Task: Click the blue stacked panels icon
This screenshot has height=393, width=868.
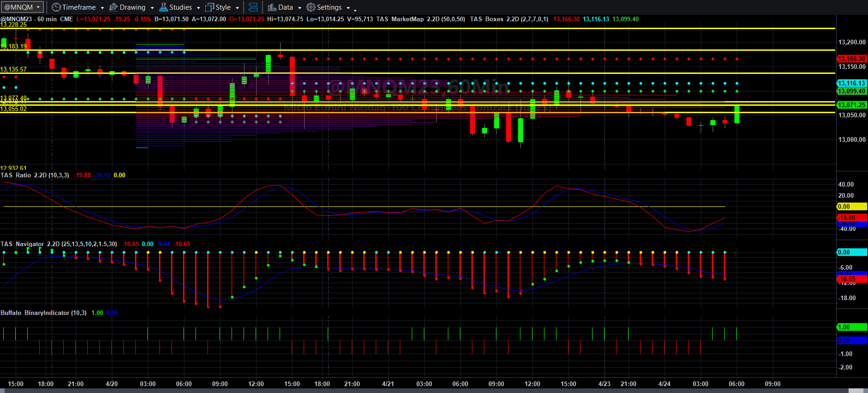Action: pos(253,7)
